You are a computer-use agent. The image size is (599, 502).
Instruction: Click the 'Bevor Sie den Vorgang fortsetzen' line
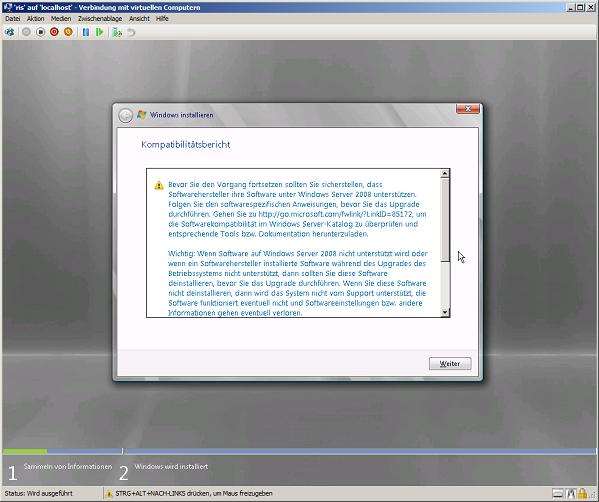275,184
